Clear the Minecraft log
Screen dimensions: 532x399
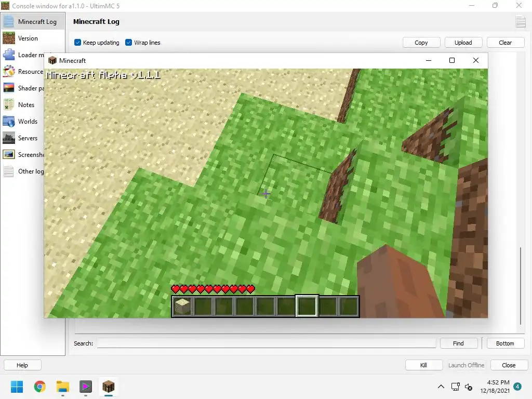pyautogui.click(x=505, y=43)
